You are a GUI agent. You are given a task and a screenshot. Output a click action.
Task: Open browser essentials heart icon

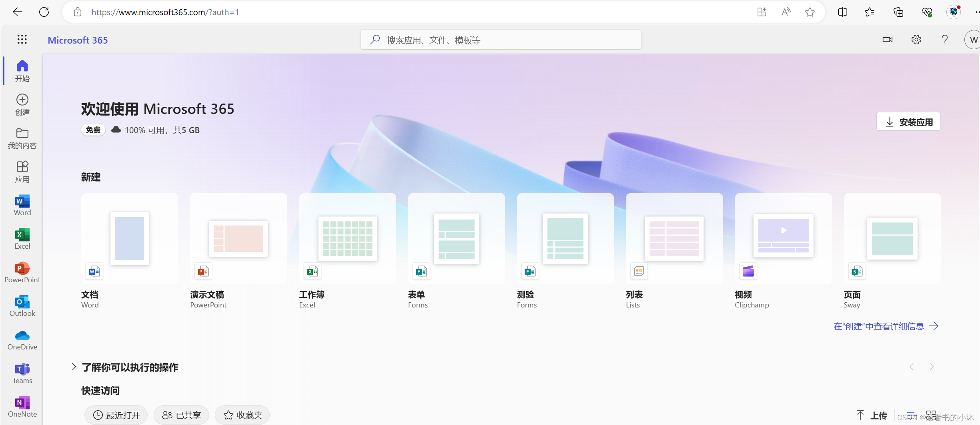point(927,12)
